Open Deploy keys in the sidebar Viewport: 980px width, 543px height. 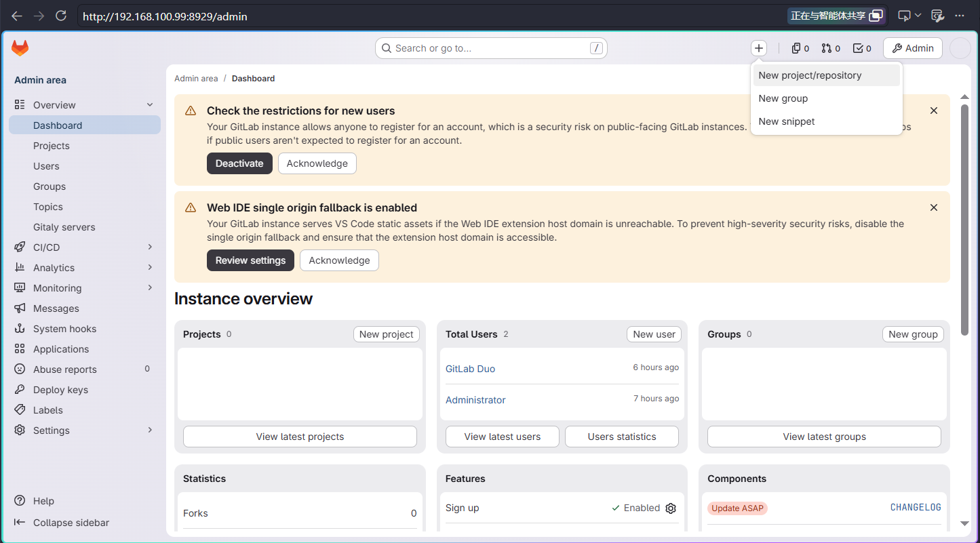(x=85, y=390)
